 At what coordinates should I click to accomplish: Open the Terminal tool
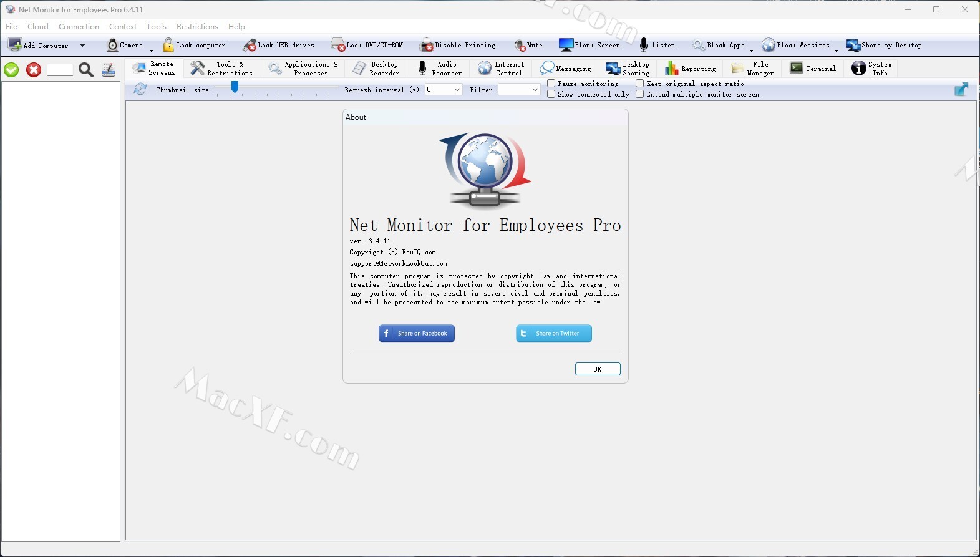(813, 69)
